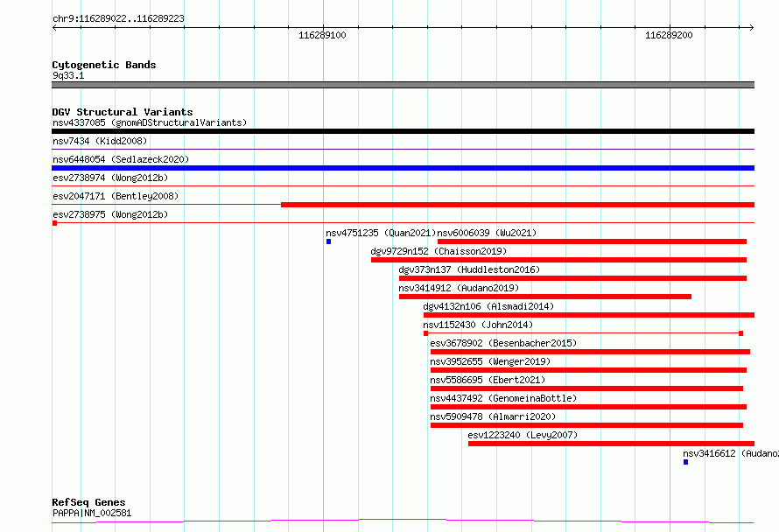Select the red Ebert2021 variant bar

tap(586, 389)
